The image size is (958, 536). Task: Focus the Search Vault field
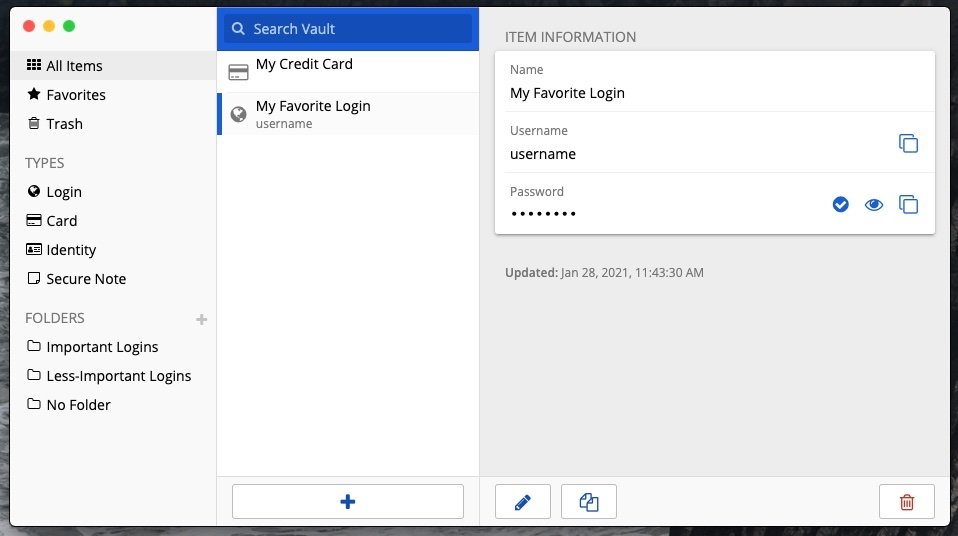(348, 29)
